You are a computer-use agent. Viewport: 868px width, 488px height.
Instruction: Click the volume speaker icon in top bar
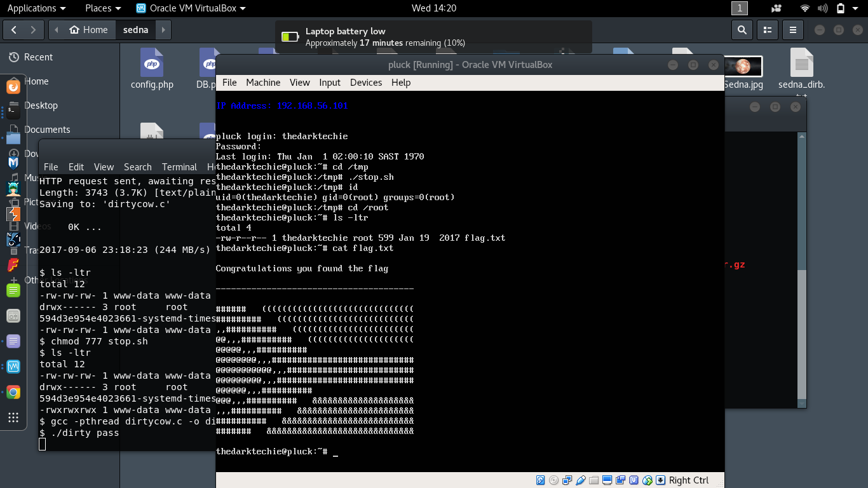[x=823, y=8]
